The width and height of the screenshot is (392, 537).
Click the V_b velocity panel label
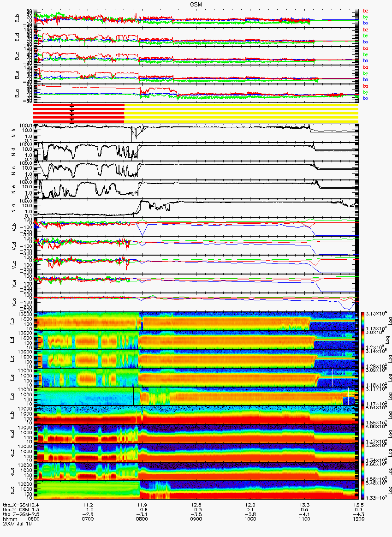[14, 227]
